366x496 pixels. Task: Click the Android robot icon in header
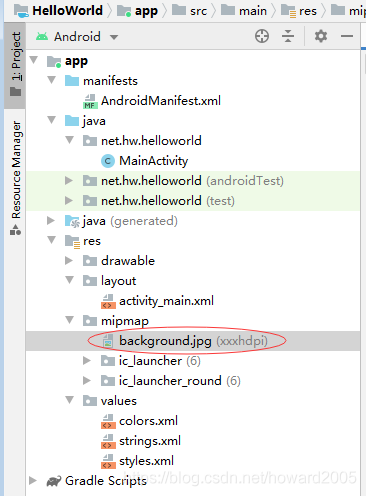point(42,36)
